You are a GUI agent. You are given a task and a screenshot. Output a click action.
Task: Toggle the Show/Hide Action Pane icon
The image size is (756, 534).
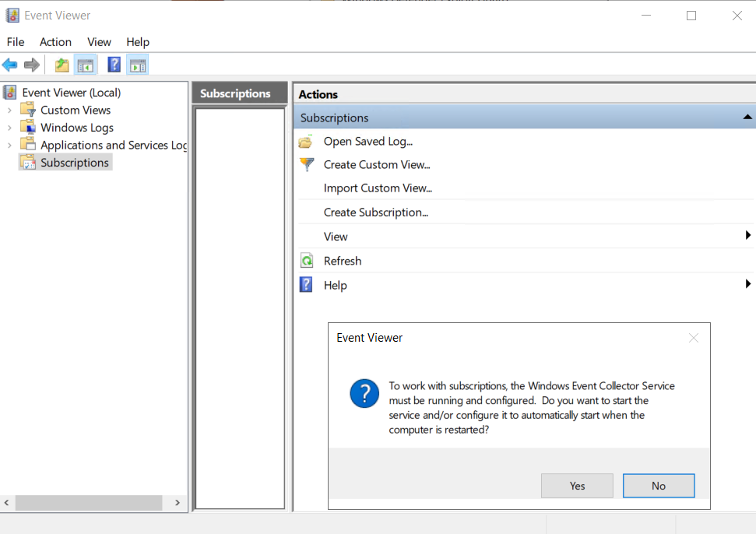tap(138, 65)
